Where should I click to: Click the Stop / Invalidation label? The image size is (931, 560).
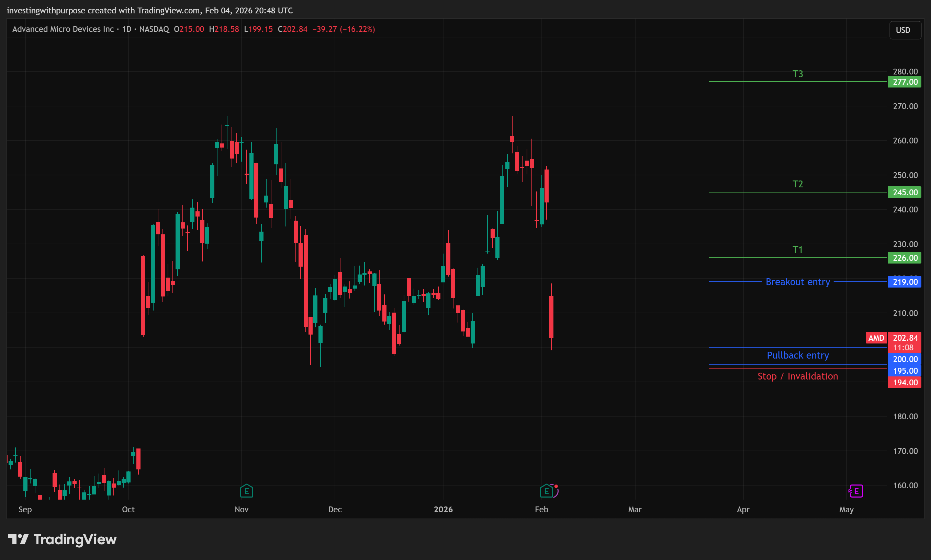(797, 376)
